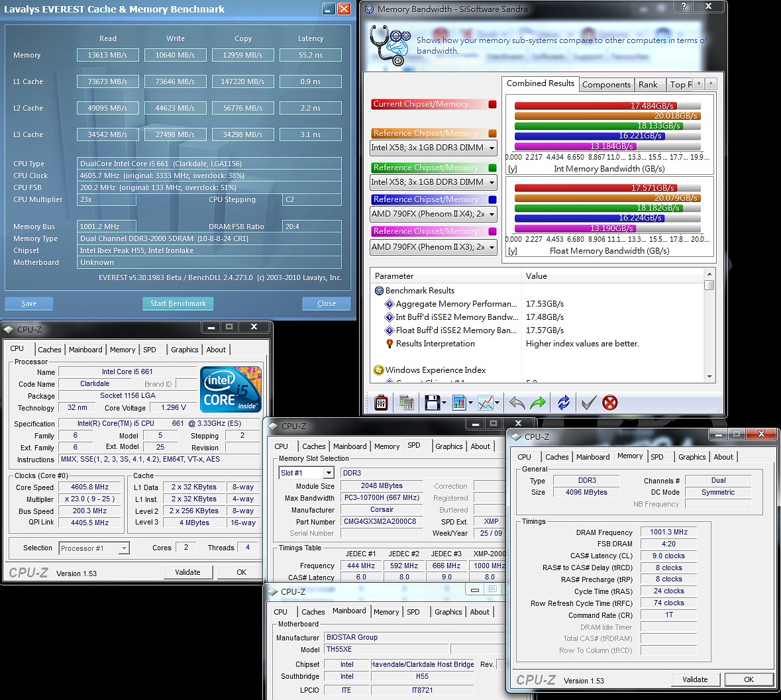Screen dimensions: 781x700
Task: Select the Combined Results tab in Sandra
Action: point(541,83)
